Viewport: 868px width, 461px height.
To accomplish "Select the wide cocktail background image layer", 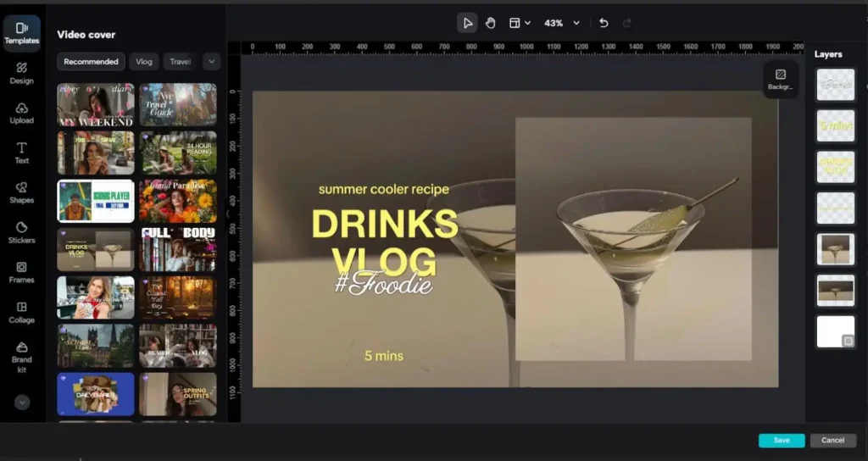I will tap(835, 290).
